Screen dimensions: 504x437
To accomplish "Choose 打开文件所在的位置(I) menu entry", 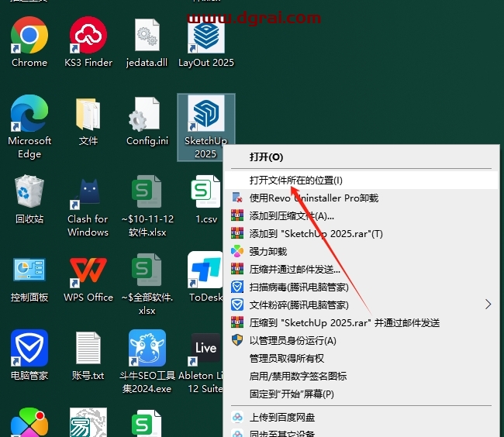I will [361, 180].
